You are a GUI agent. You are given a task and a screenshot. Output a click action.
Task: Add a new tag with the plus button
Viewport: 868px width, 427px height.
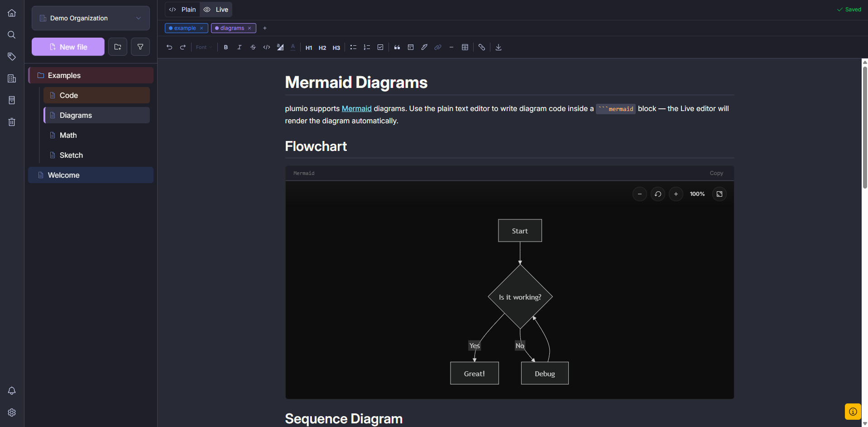pyautogui.click(x=265, y=28)
